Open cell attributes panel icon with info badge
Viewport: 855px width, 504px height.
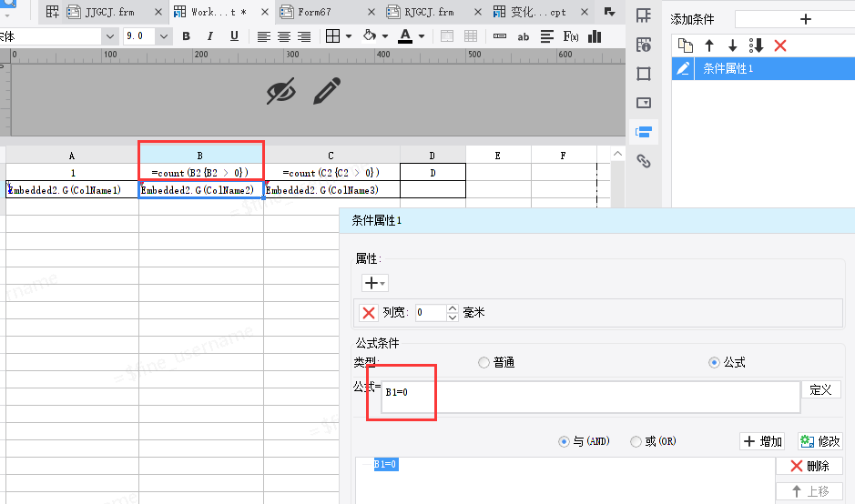pyautogui.click(x=644, y=45)
